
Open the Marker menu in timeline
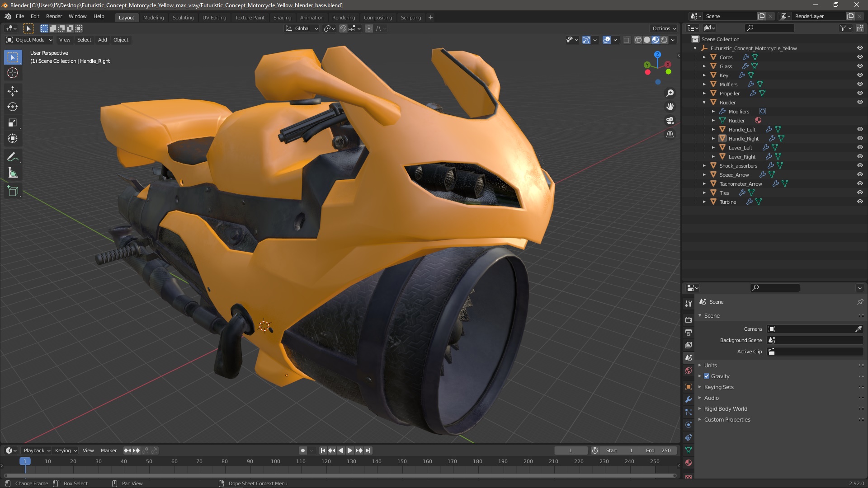coord(108,450)
